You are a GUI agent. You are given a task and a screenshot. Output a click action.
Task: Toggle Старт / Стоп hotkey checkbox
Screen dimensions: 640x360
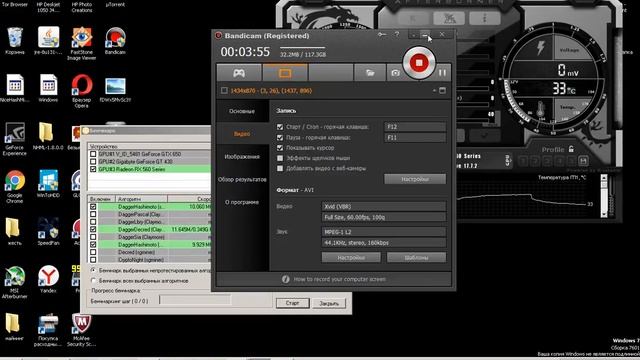[x=280, y=127]
